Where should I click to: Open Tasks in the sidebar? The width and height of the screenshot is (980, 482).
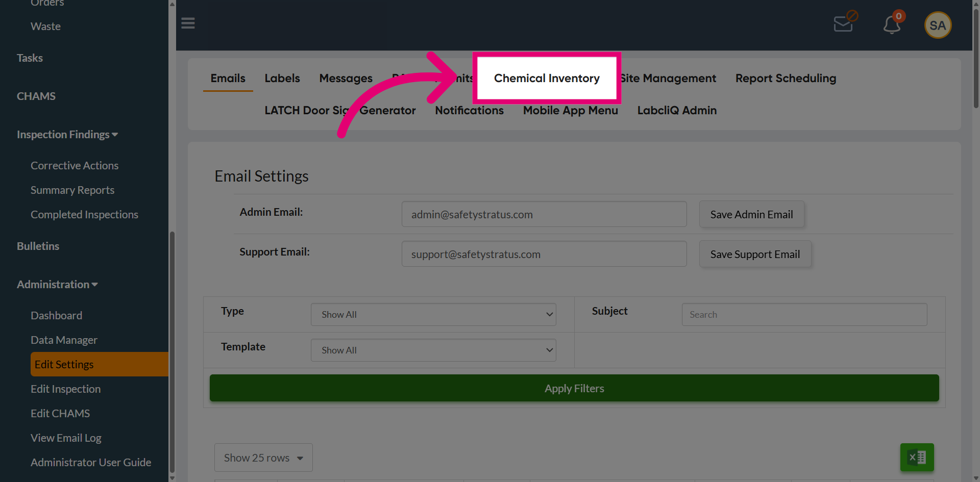click(x=30, y=58)
